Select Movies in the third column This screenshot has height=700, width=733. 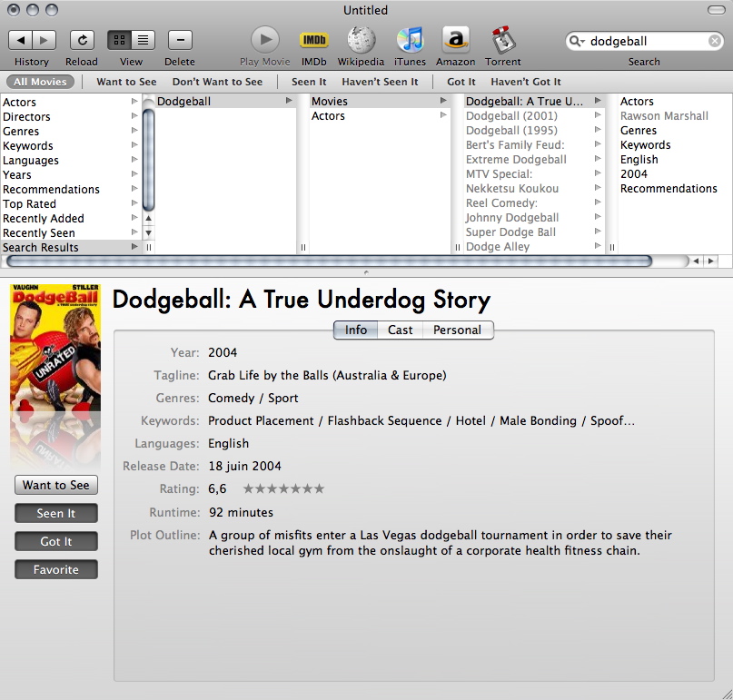(380, 101)
